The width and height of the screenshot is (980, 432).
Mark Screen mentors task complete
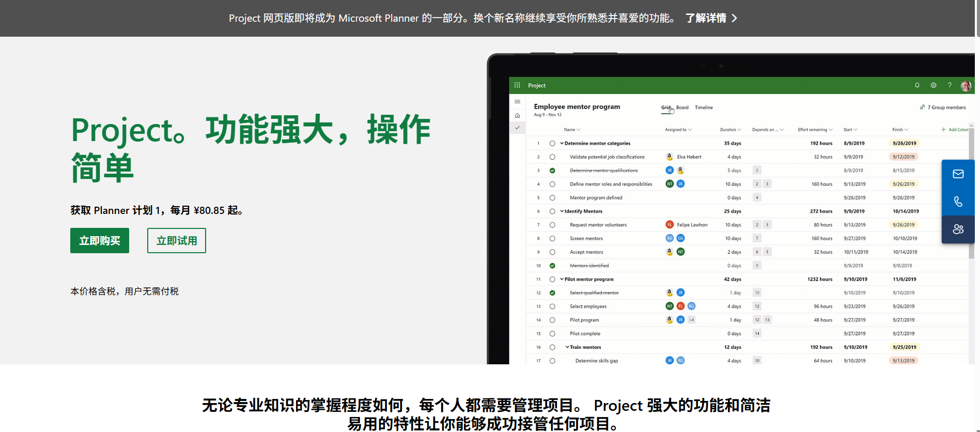552,239
